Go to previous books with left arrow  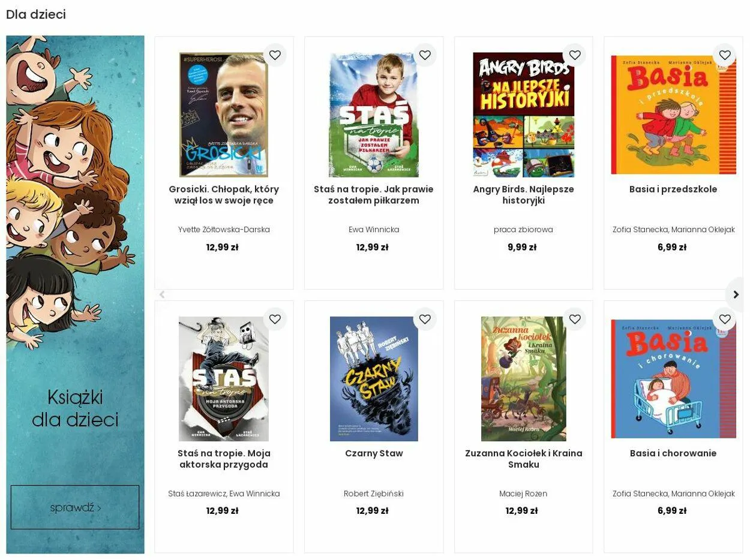coord(161,294)
